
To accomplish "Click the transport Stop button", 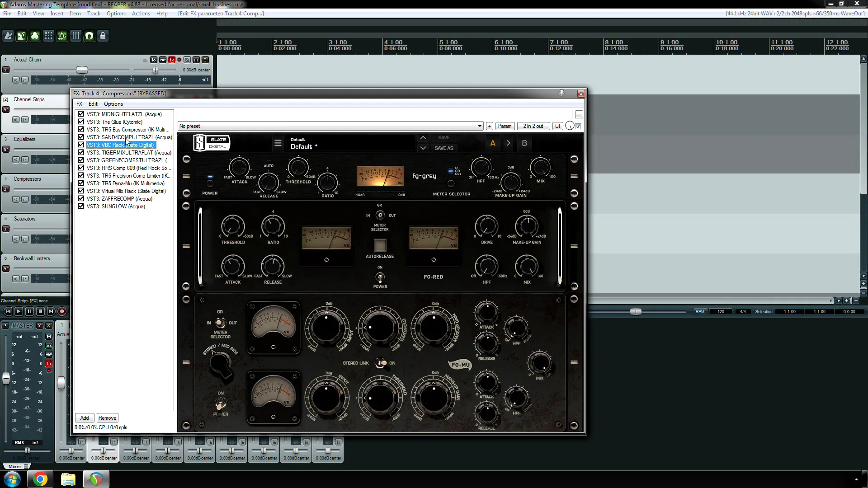I will tap(40, 311).
